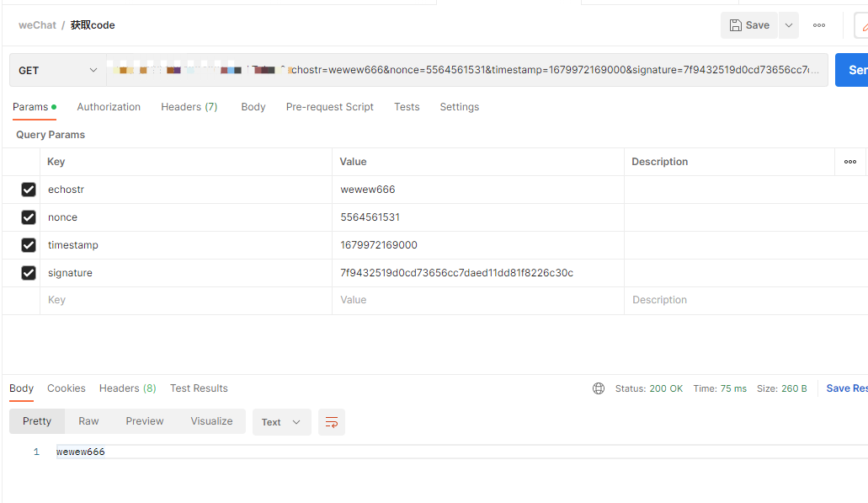Click the timestamp key cell
868x503 pixels.
pos(186,245)
